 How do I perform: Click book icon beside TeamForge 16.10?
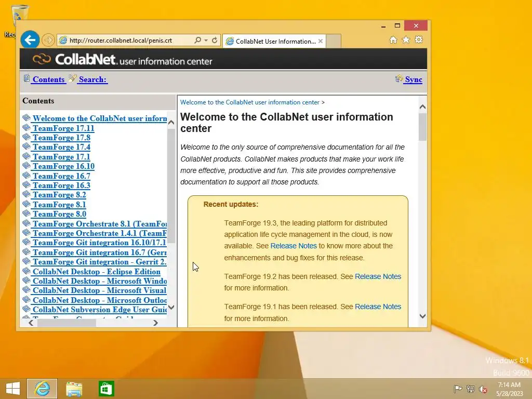click(26, 166)
